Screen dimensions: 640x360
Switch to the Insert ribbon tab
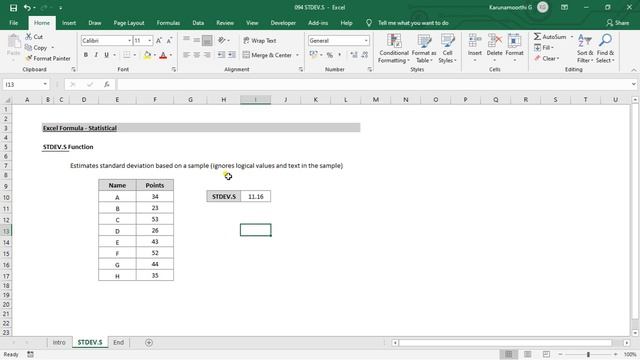coord(69,23)
